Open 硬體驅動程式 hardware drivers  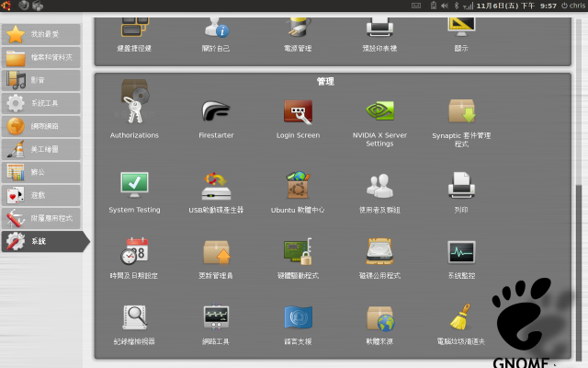click(x=298, y=251)
